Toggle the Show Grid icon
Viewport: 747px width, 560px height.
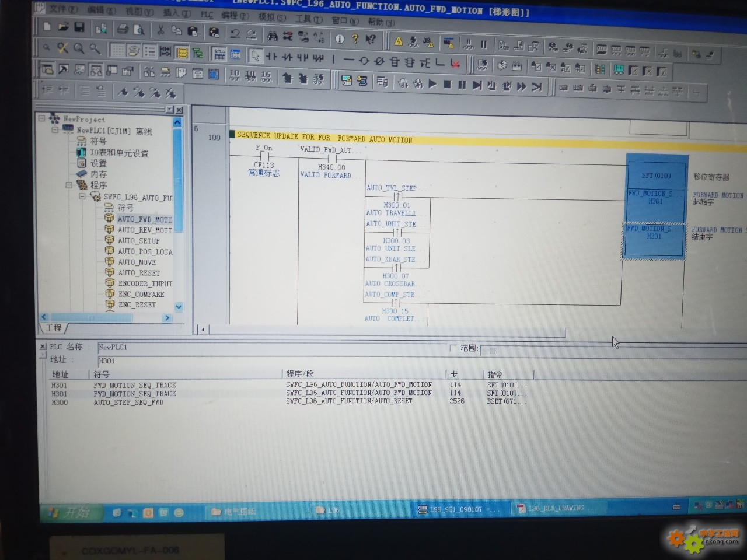coord(118,50)
